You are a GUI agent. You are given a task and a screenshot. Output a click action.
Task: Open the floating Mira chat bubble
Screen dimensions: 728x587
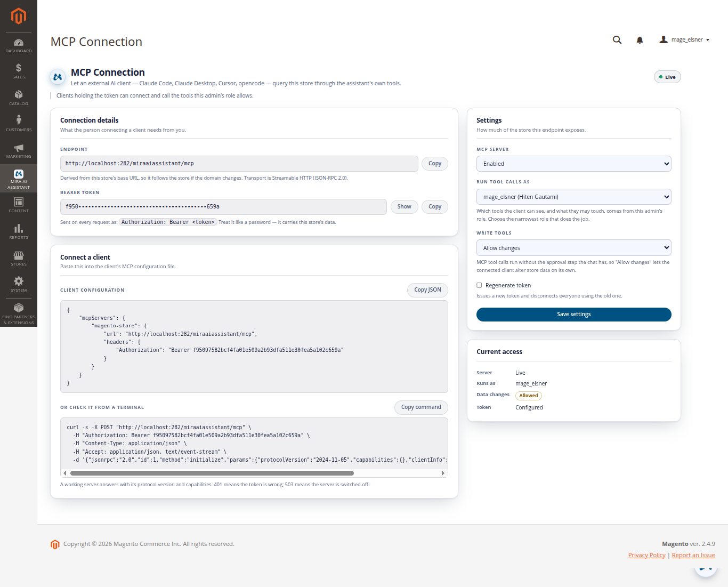(706, 570)
